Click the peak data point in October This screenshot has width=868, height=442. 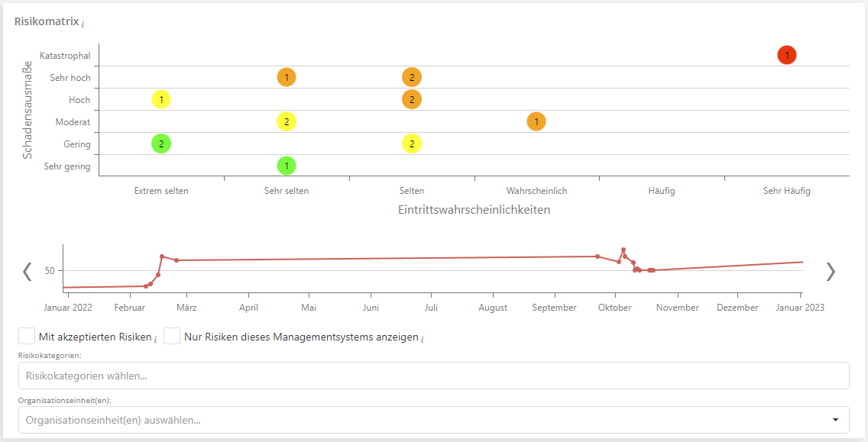(623, 250)
